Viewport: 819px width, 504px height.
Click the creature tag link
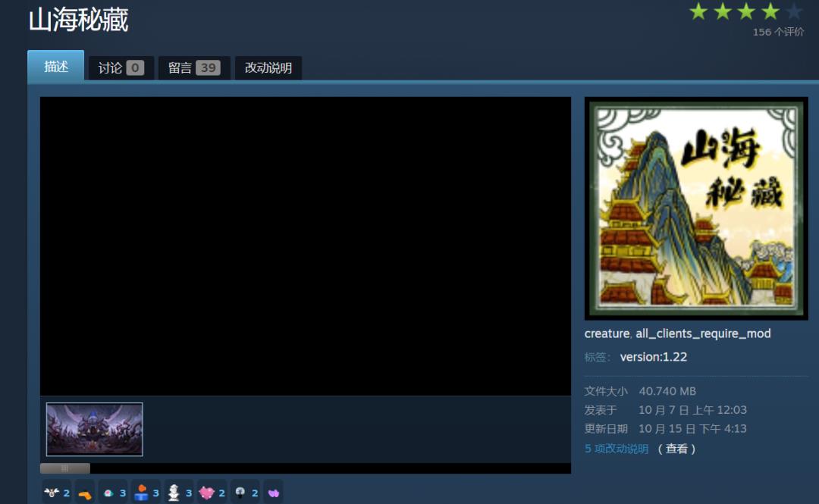(x=606, y=333)
